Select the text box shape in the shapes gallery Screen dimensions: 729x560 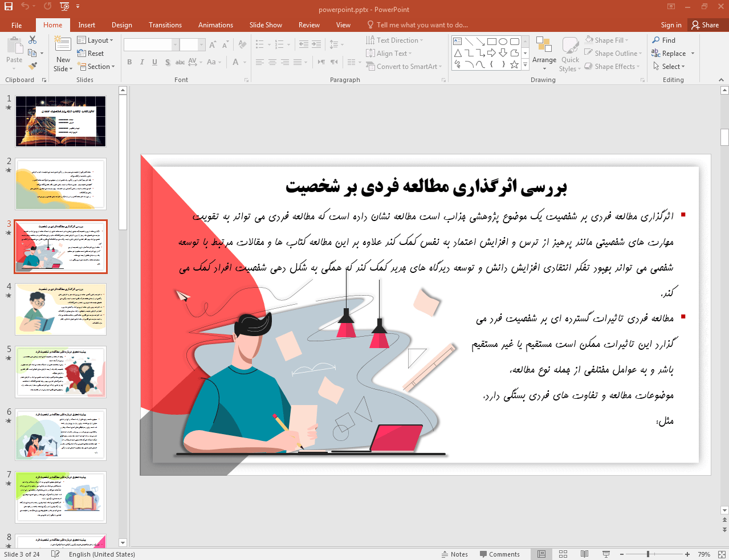[x=457, y=42]
